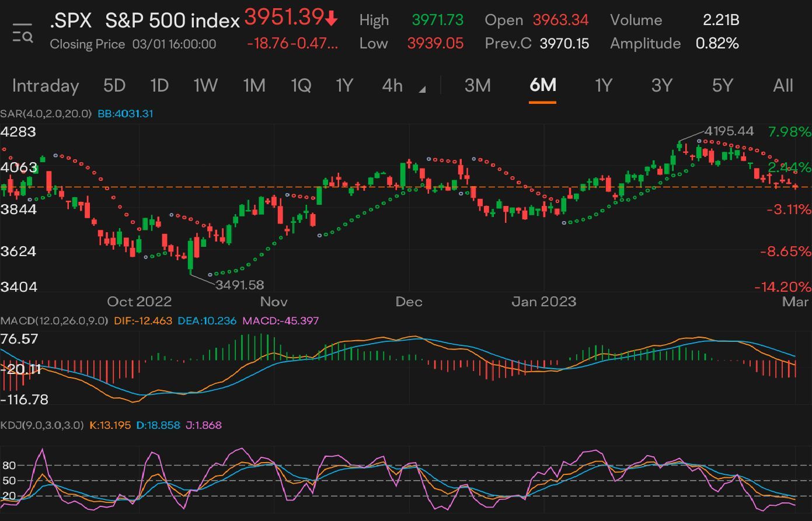
Task: Click the Dec date axis label
Action: 409,302
